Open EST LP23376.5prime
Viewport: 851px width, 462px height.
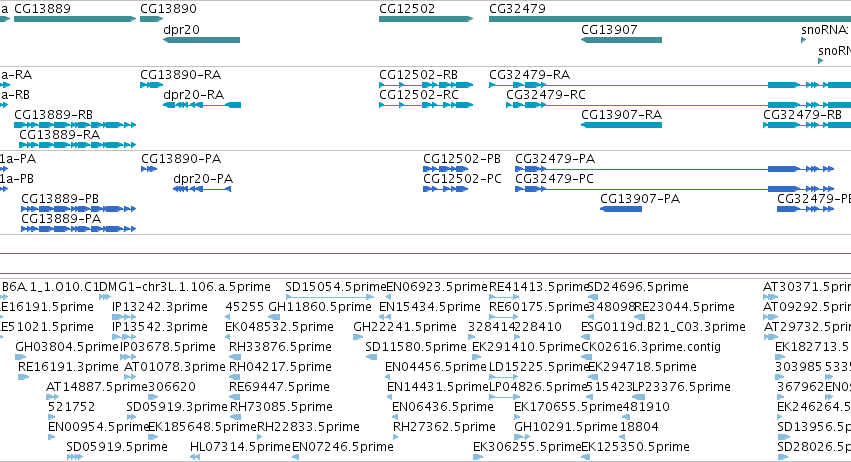coord(682,387)
